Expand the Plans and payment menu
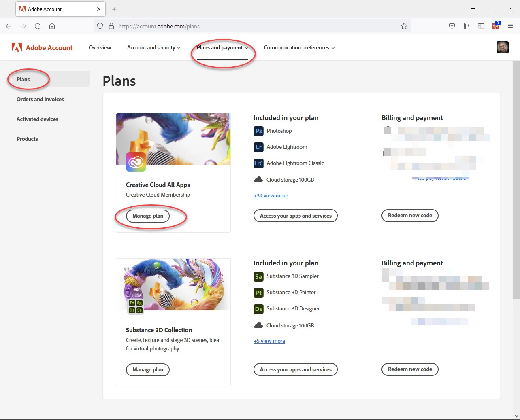 (222, 47)
